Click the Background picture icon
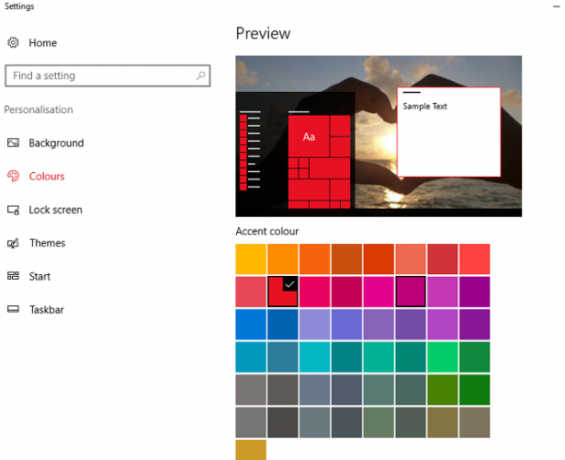The height and width of the screenshot is (460, 565). click(13, 143)
